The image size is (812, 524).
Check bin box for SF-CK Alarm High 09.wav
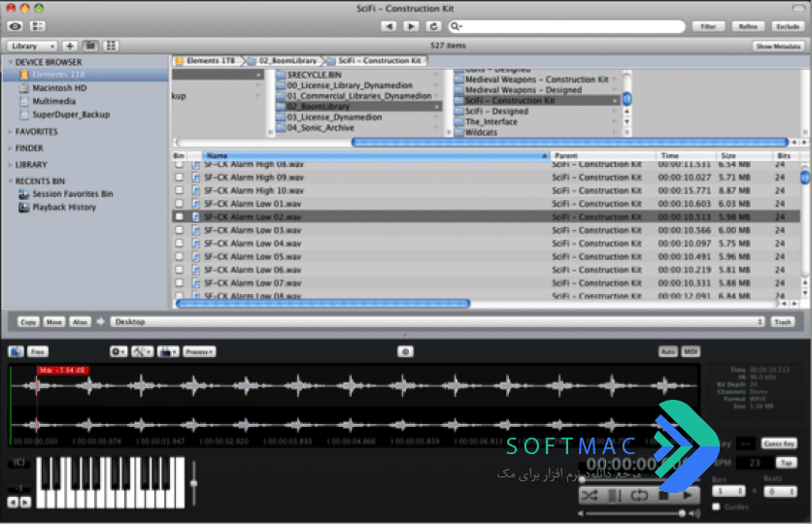pos(179,178)
